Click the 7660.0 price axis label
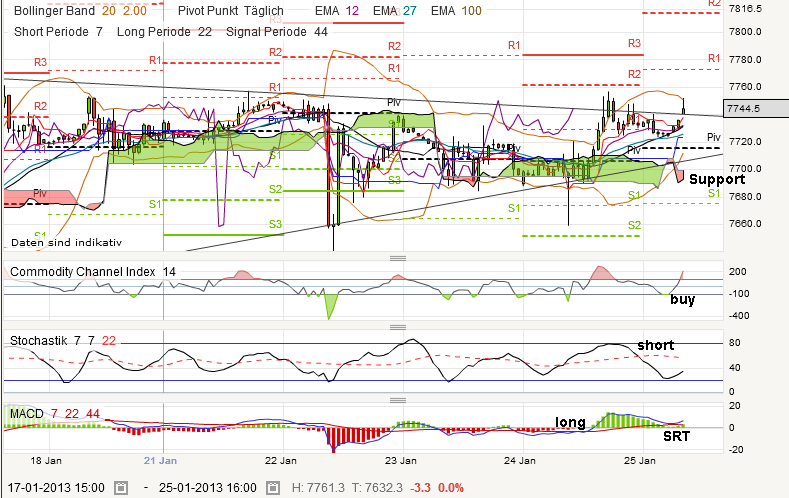 pyautogui.click(x=745, y=223)
